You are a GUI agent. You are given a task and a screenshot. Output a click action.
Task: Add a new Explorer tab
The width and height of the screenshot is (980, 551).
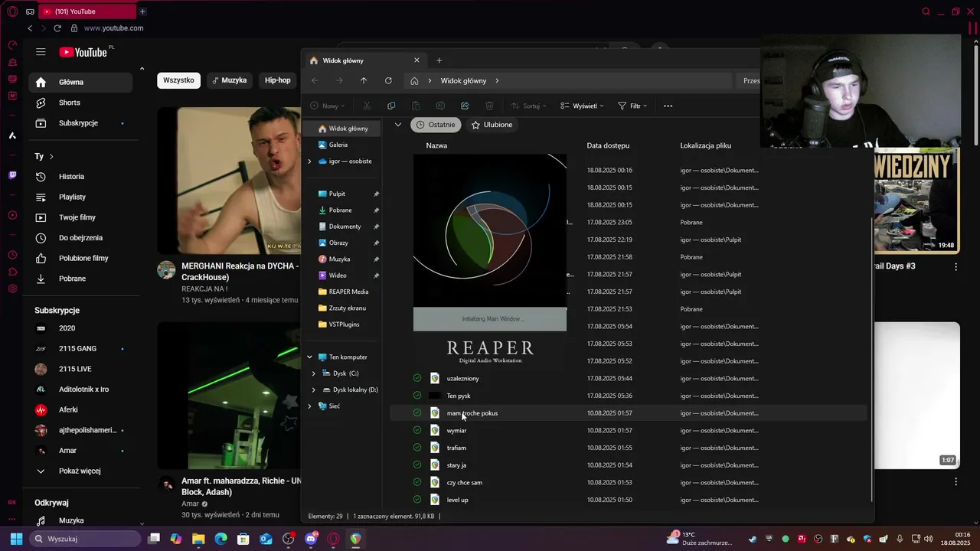pos(439,60)
